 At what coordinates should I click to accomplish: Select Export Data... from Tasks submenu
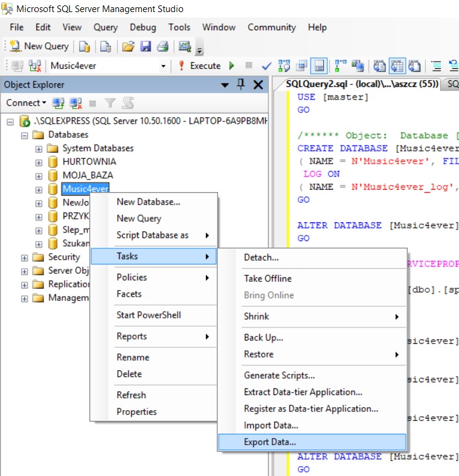click(x=270, y=442)
